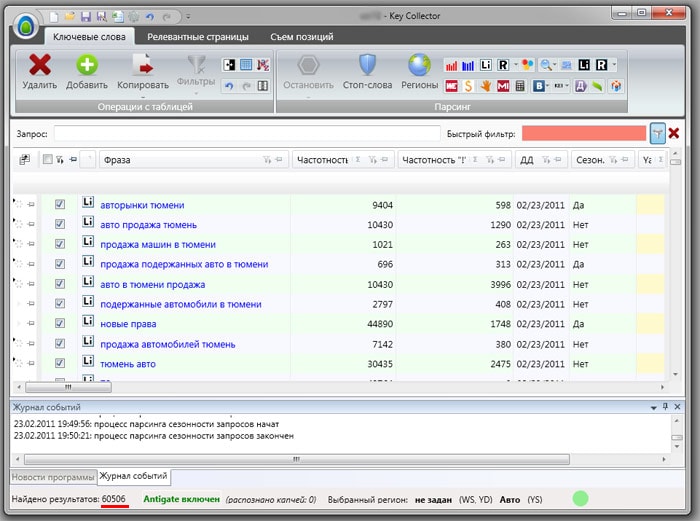
Task: Uncheck row подержанные автомобили в тюмени
Action: point(60,304)
